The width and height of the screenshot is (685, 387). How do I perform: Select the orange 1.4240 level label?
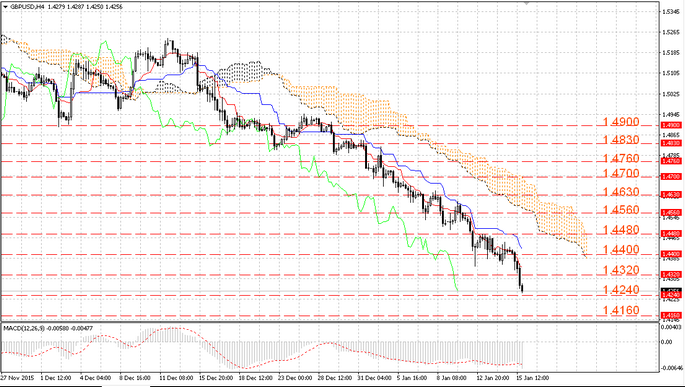point(621,290)
